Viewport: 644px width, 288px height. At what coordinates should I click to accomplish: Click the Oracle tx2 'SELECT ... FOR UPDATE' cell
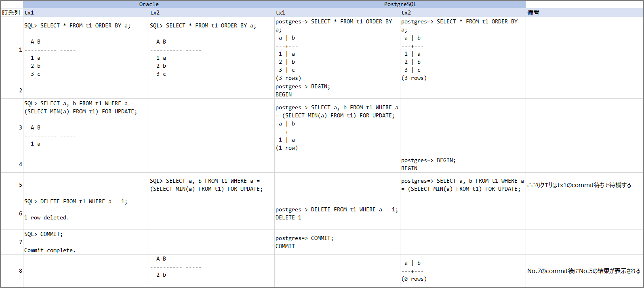coord(211,185)
